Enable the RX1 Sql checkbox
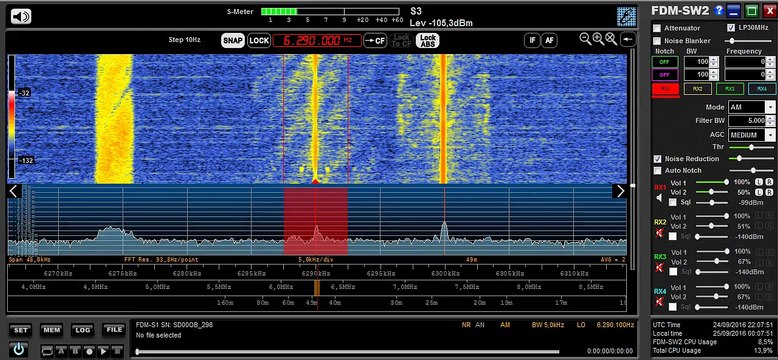 coord(673,202)
